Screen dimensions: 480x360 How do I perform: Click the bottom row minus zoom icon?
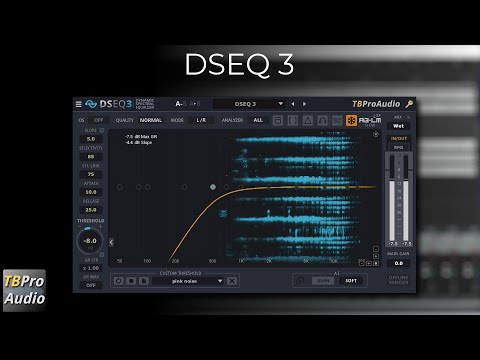click(x=362, y=263)
